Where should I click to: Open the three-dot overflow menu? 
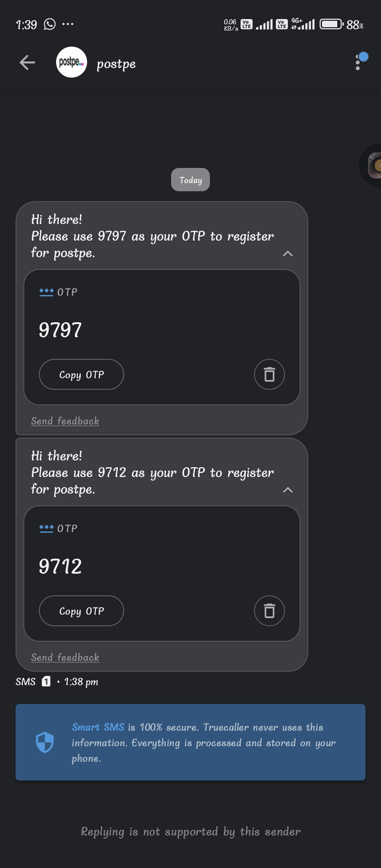(358, 62)
